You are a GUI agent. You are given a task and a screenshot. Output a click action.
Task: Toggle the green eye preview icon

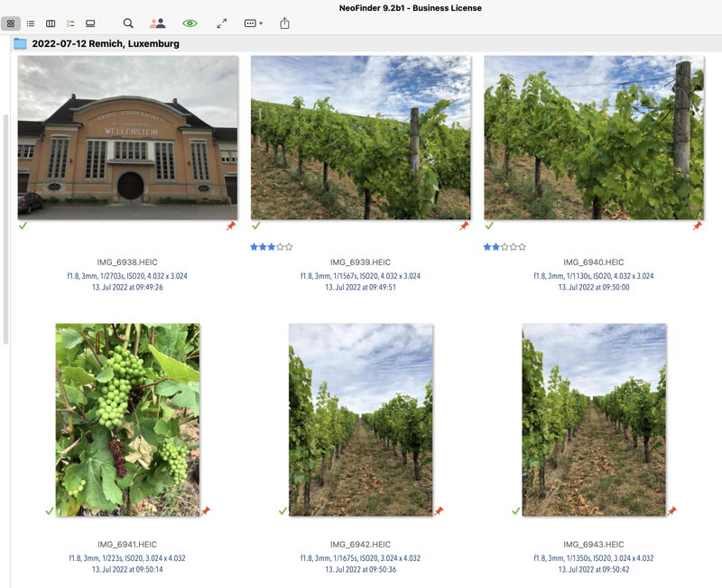[190, 23]
